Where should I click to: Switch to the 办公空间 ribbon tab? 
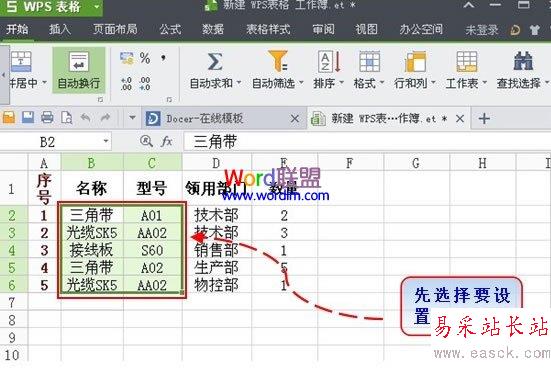[421, 30]
